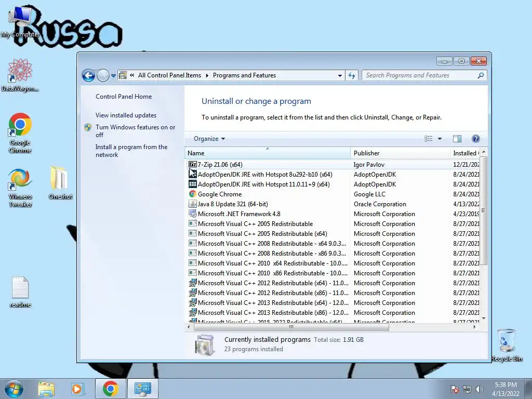Click the vertical scrollbar up arrow

tap(484, 152)
